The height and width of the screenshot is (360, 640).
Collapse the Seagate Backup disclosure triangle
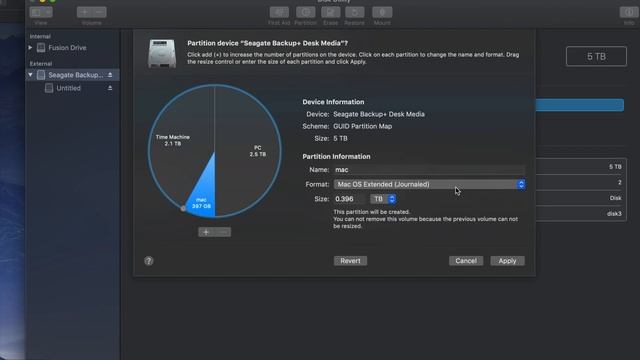tap(30, 75)
